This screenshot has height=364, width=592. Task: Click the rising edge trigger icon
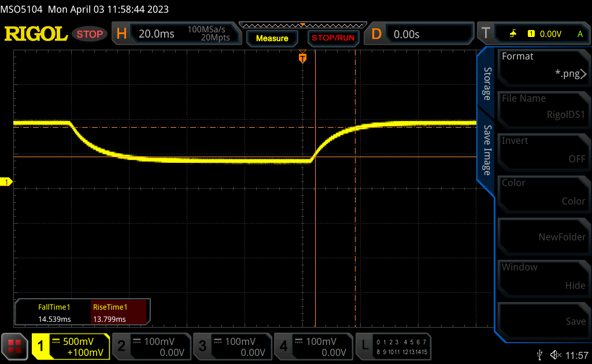click(513, 34)
